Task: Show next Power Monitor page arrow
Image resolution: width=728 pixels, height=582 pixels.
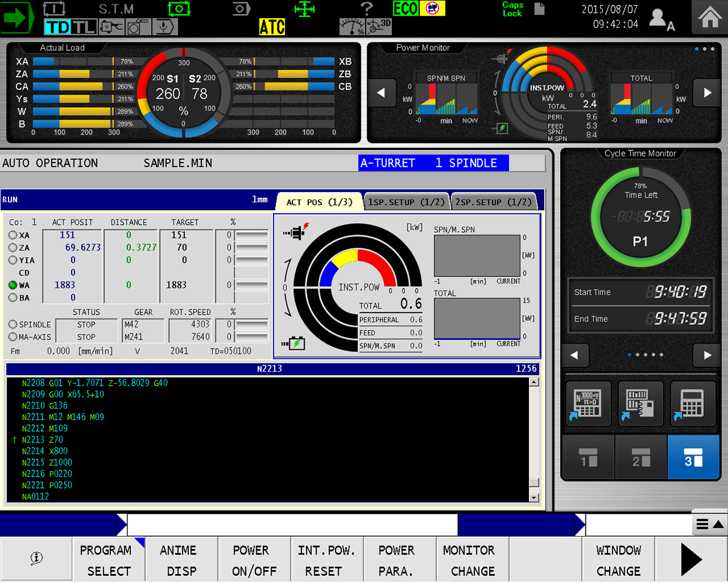Action: [x=707, y=93]
